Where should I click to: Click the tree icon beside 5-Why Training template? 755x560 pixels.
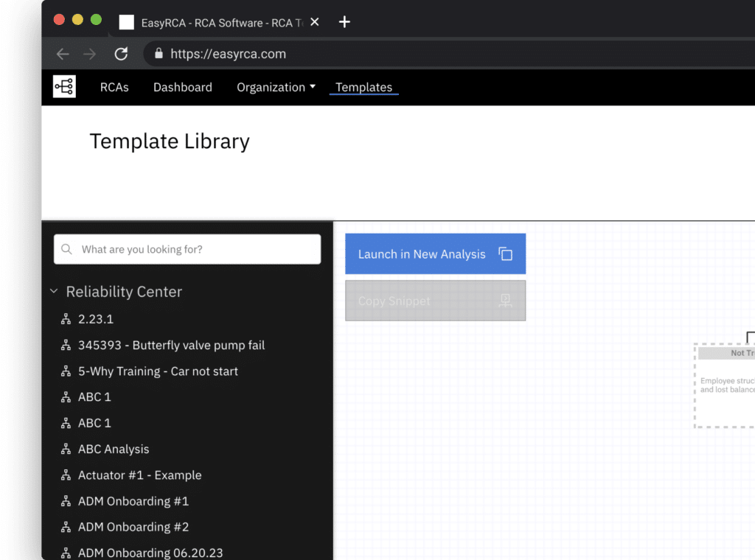pos(66,371)
